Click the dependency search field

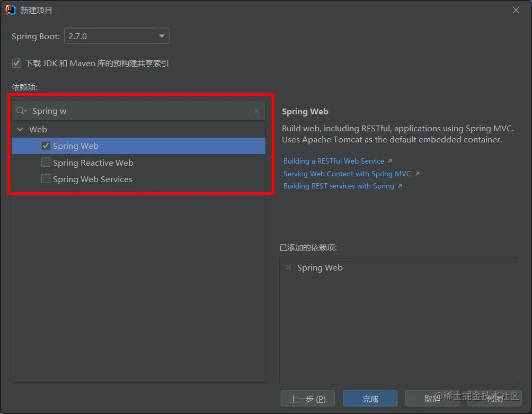(139, 111)
